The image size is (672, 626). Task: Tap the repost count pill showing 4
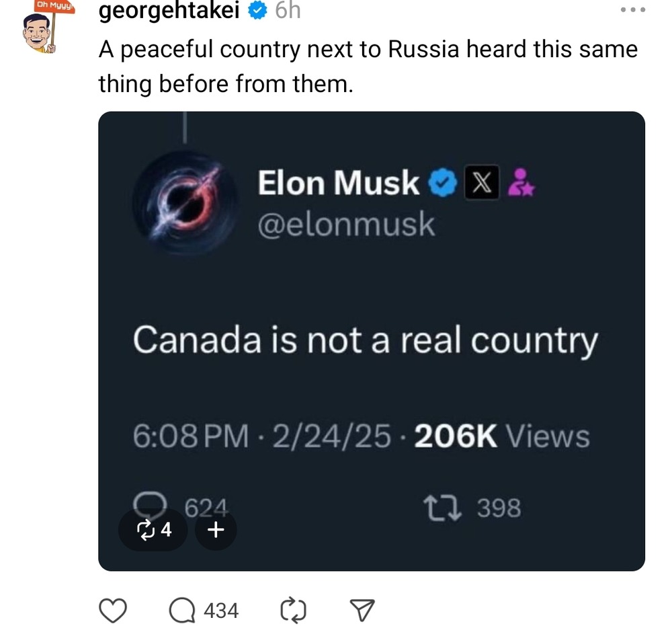(x=155, y=530)
